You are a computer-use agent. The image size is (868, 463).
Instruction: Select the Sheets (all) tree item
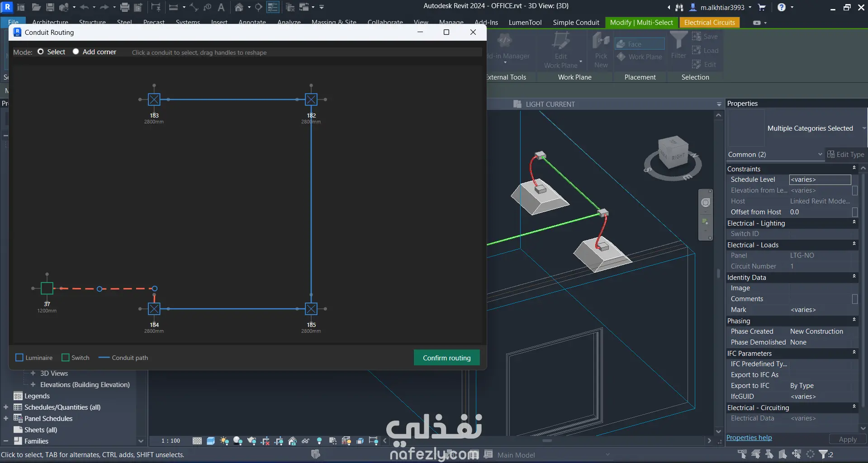[41, 430]
